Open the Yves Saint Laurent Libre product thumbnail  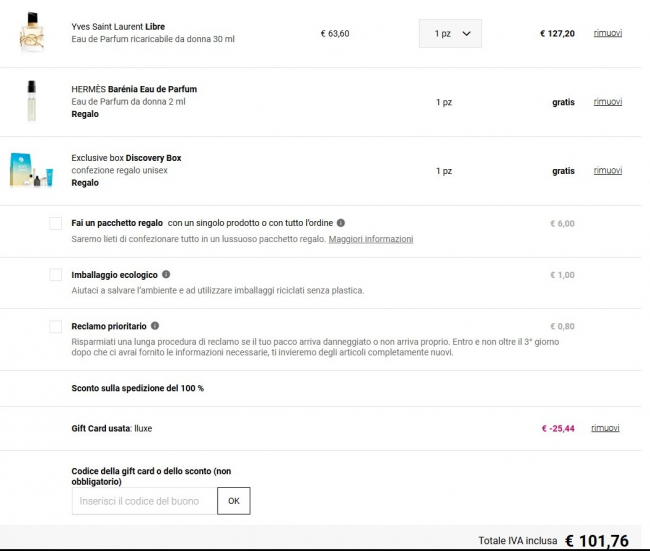(x=32, y=32)
